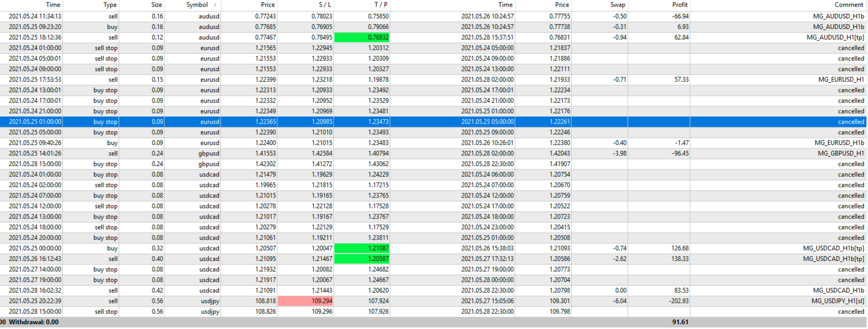
Task: Sort by the Type column header
Action: coord(110,5)
